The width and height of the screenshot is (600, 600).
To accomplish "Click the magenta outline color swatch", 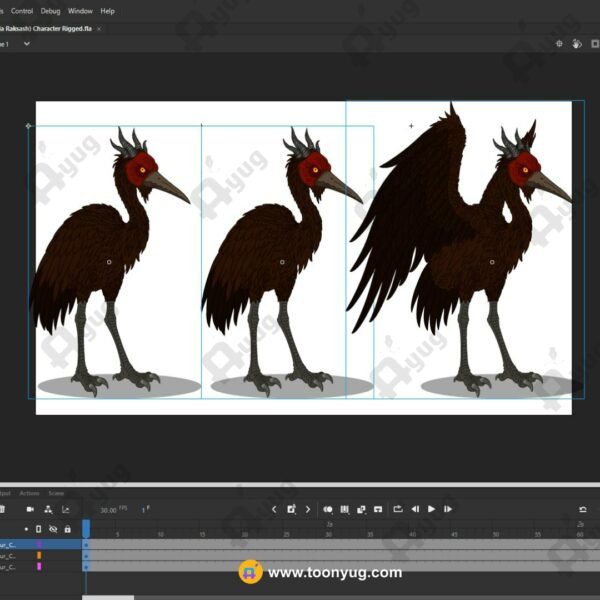I will [39, 566].
